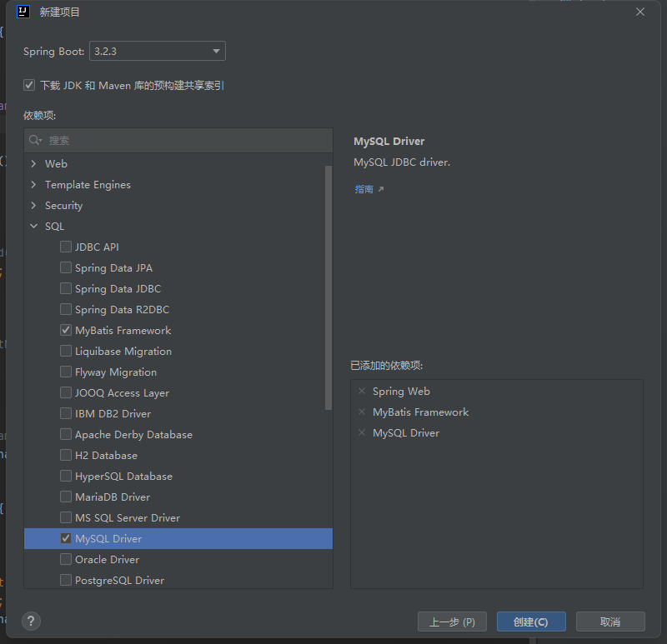Screen dimensions: 667x644
Task: Select MyBatis Framework in added dependencies list
Action: pyautogui.click(x=421, y=412)
